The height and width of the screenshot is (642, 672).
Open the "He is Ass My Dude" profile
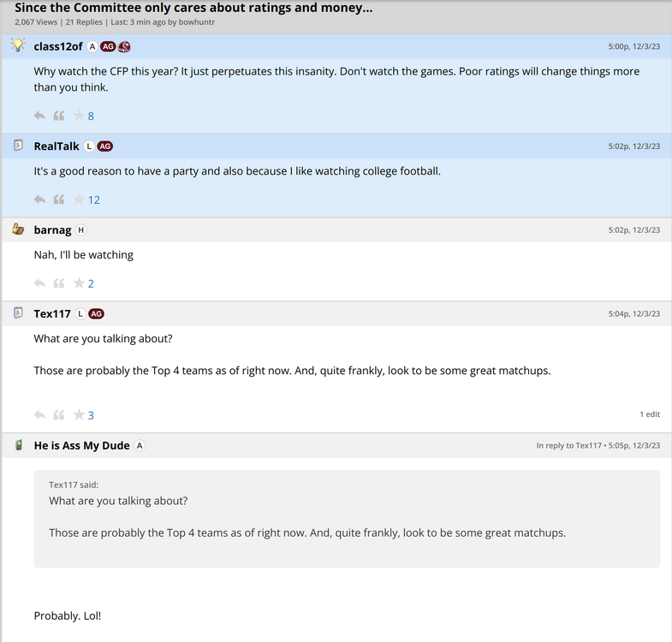pyautogui.click(x=82, y=445)
